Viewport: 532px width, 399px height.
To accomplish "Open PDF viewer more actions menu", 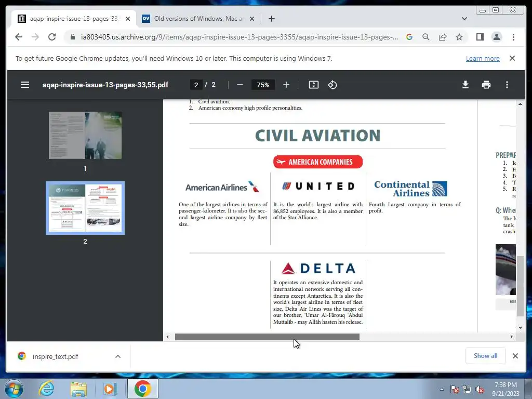I will click(x=507, y=85).
